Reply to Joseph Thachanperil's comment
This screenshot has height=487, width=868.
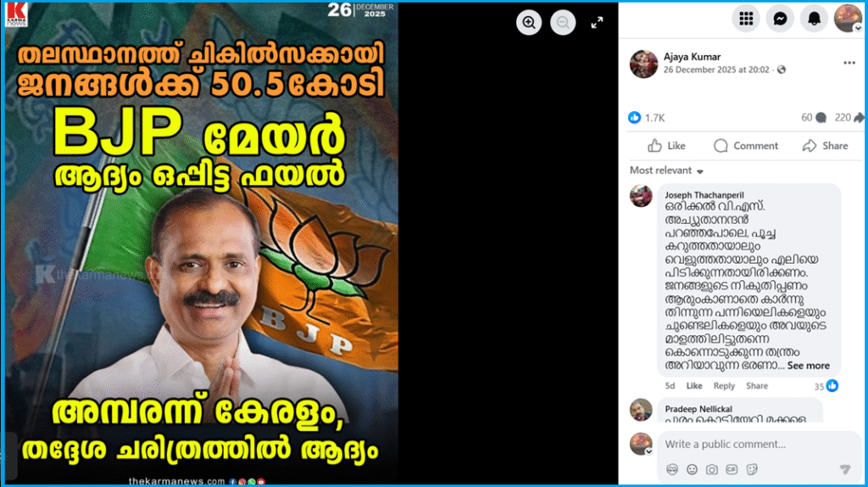pyautogui.click(x=724, y=386)
